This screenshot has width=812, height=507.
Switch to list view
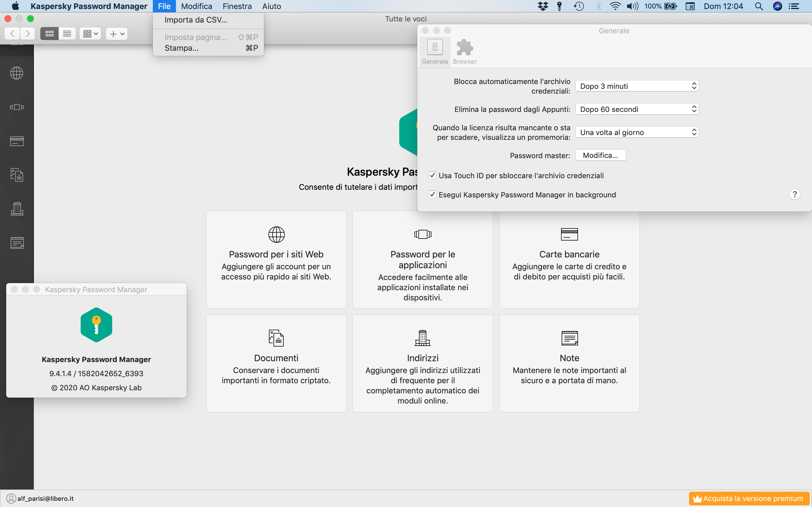click(x=67, y=34)
